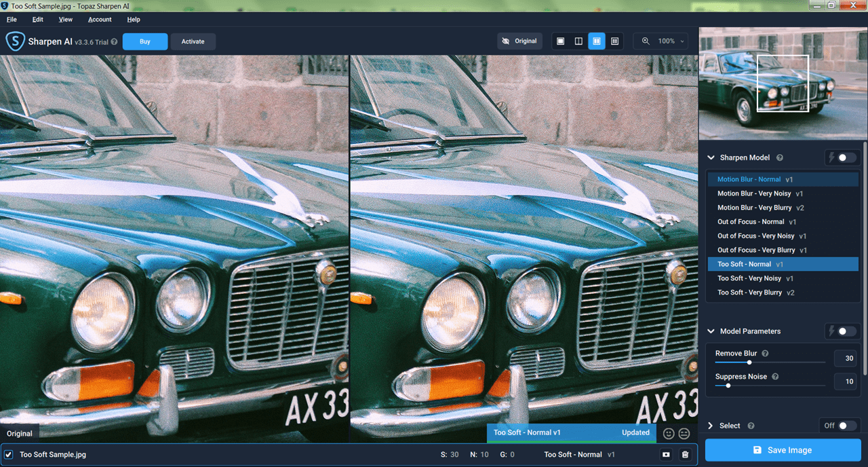Open the View menu

[66, 20]
